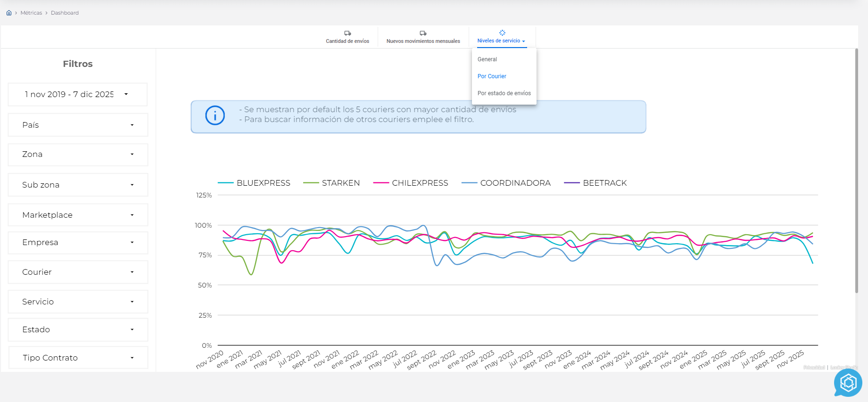Click Métricas breadcrumb link
This screenshot has width=868, height=402.
[31, 13]
